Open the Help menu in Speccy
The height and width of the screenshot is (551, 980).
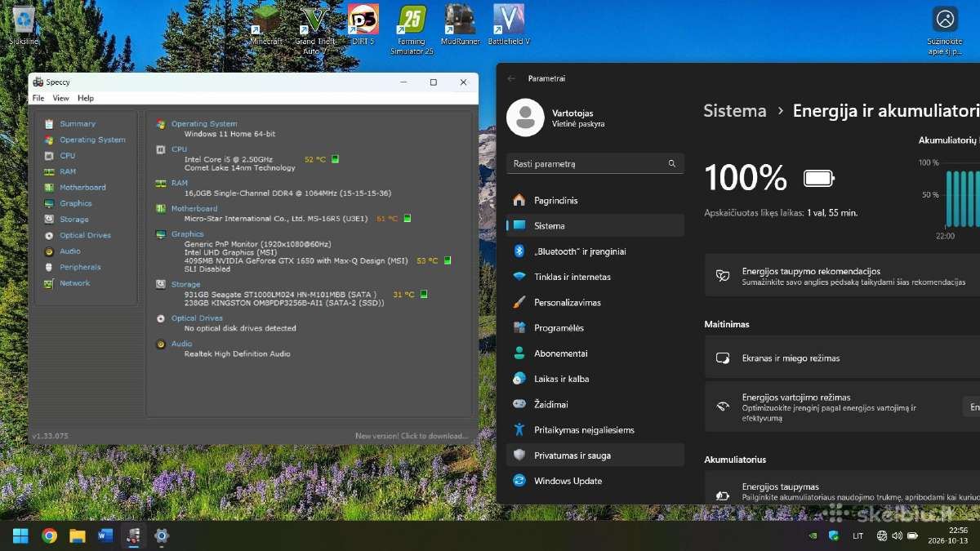(86, 98)
